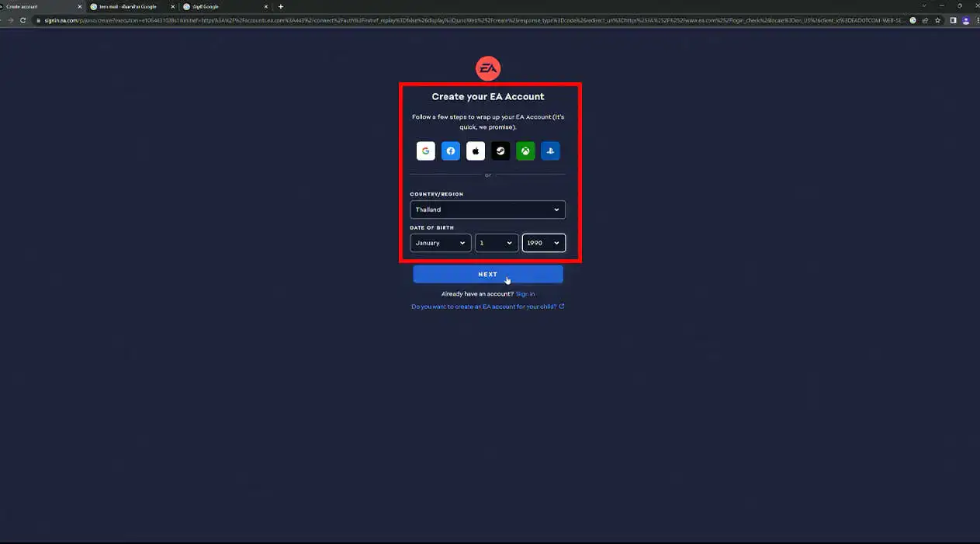Click the address bar URL
The height and width of the screenshot is (544, 980).
(x=473, y=20)
